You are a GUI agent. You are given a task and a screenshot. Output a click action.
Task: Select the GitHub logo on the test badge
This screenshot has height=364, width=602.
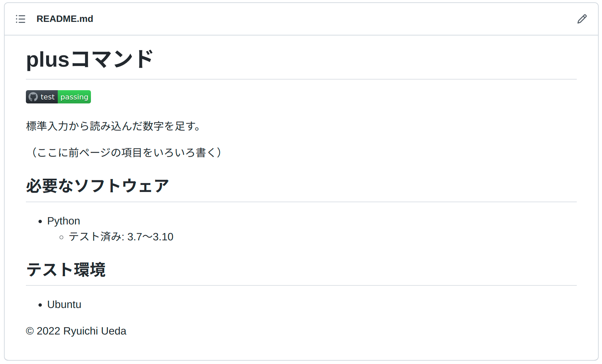[34, 96]
